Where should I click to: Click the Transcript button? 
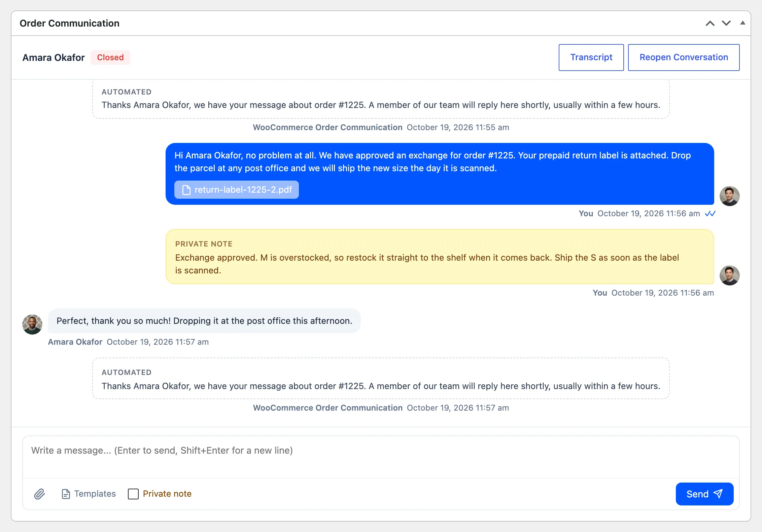(x=591, y=57)
